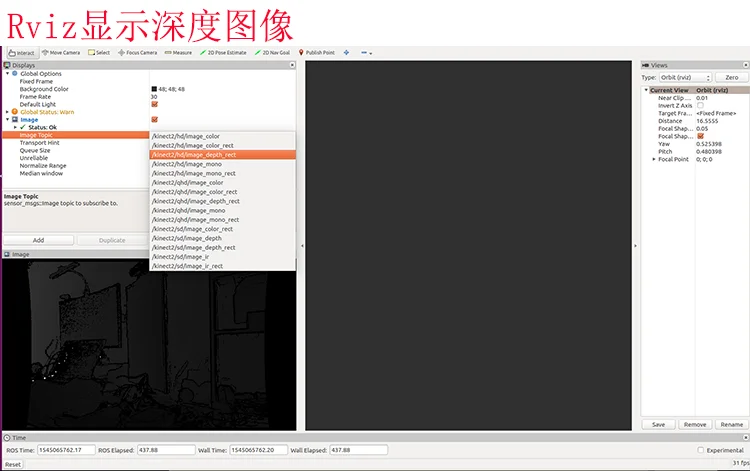Select the Queue Size property
Viewport: 750px width, 471px height.
pos(35,150)
